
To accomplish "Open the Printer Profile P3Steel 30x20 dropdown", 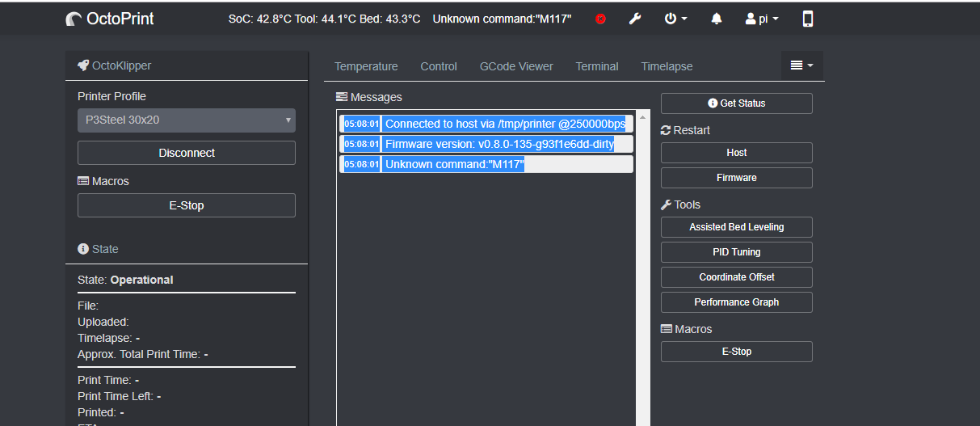I will (187, 120).
